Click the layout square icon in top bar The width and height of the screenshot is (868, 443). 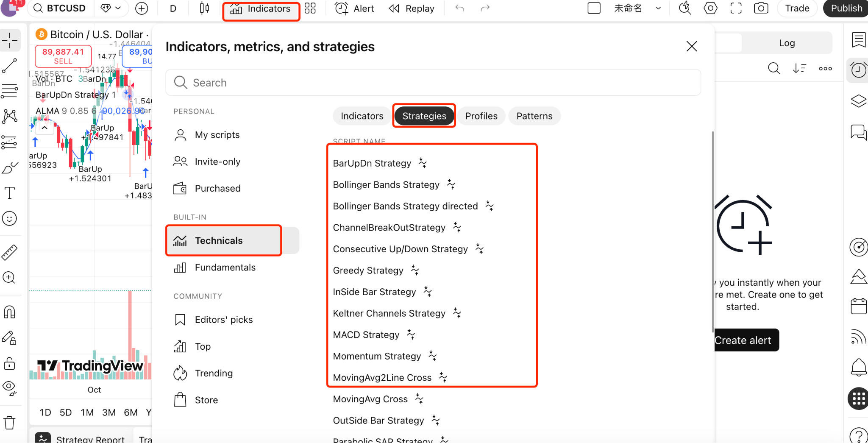tap(594, 8)
